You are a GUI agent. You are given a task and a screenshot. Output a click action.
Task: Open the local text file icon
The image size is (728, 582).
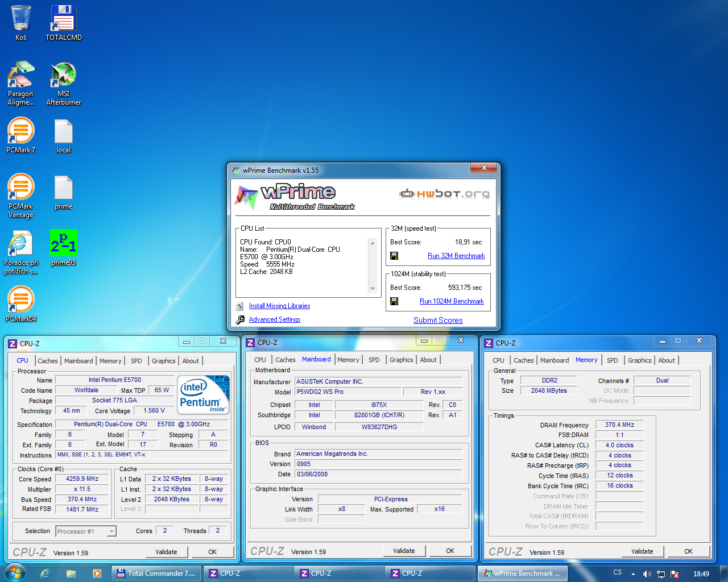coord(63,135)
